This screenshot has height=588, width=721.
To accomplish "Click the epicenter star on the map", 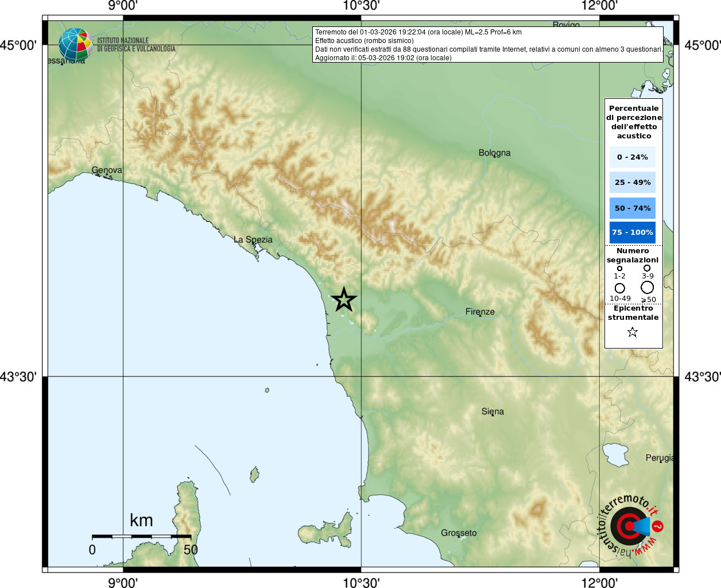I will point(344,300).
